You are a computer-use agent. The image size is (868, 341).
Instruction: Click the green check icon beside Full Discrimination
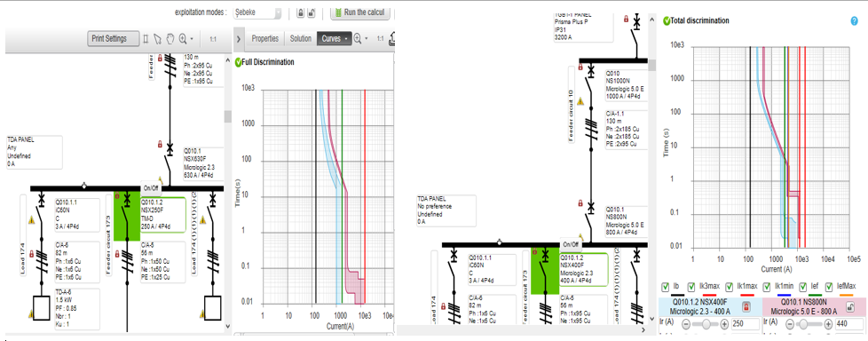pos(238,62)
